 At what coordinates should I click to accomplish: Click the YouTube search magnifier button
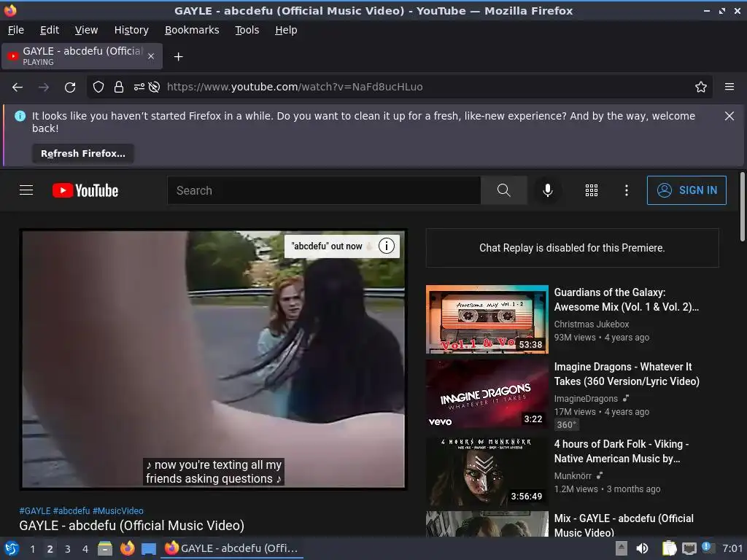[x=503, y=190]
